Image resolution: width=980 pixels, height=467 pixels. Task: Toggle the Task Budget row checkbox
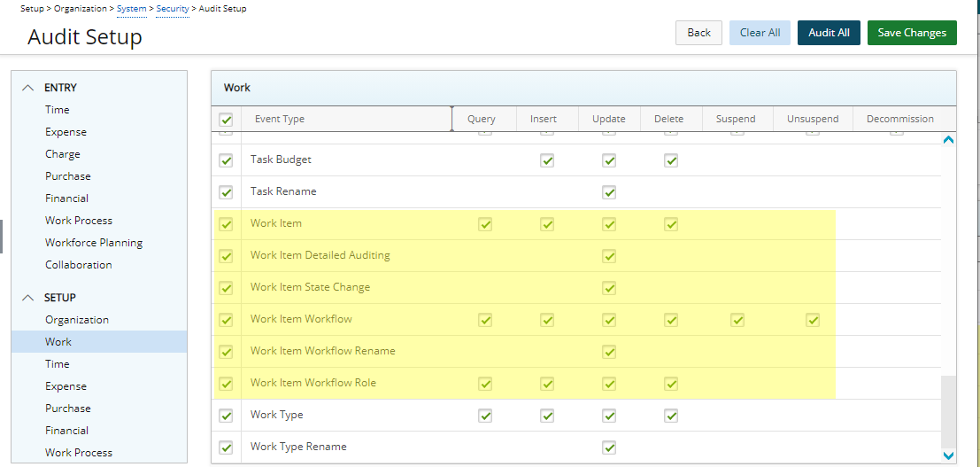[x=227, y=161]
